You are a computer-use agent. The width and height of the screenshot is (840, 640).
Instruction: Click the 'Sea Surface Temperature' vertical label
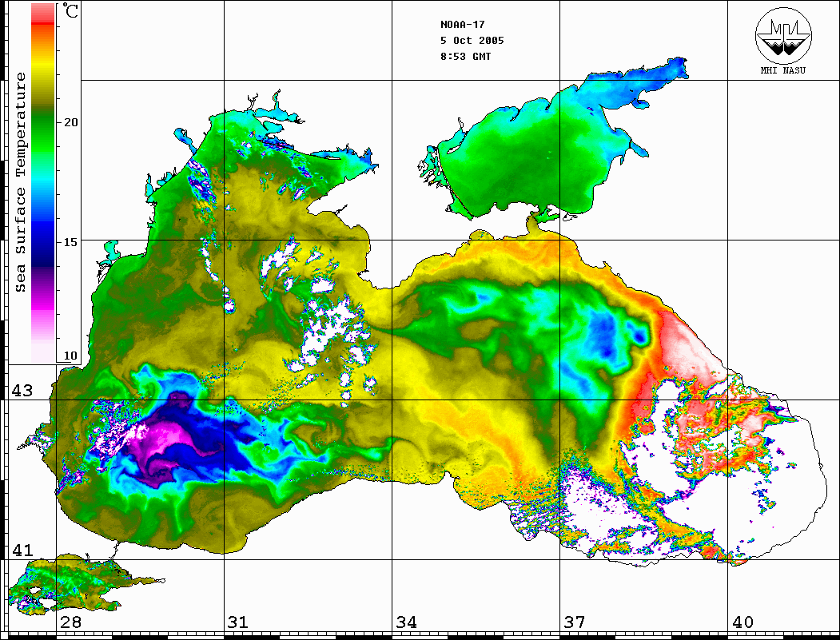coord(20,183)
